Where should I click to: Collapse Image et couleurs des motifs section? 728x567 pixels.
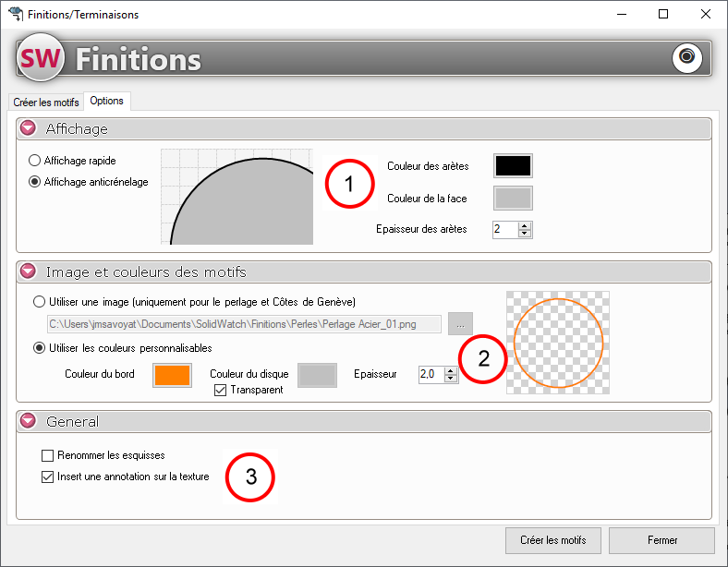[x=28, y=271]
